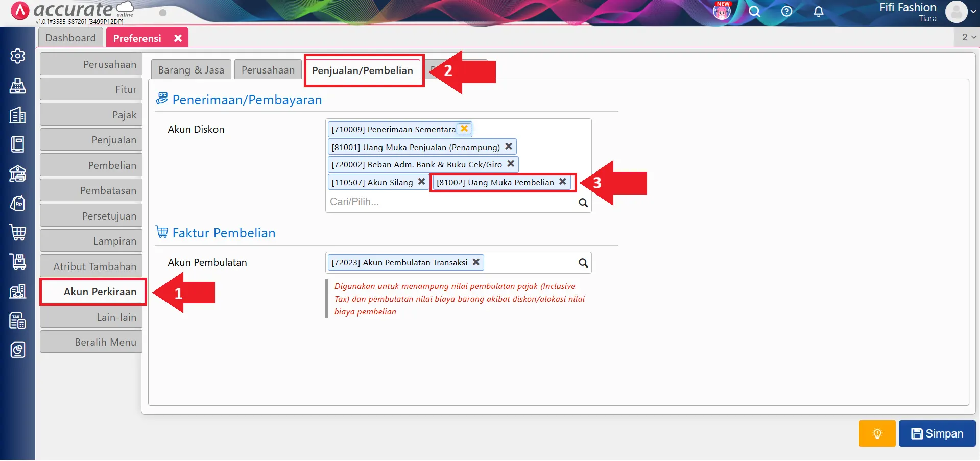Open the global search magnifier in header
This screenshot has width=980, height=461.
(754, 11)
